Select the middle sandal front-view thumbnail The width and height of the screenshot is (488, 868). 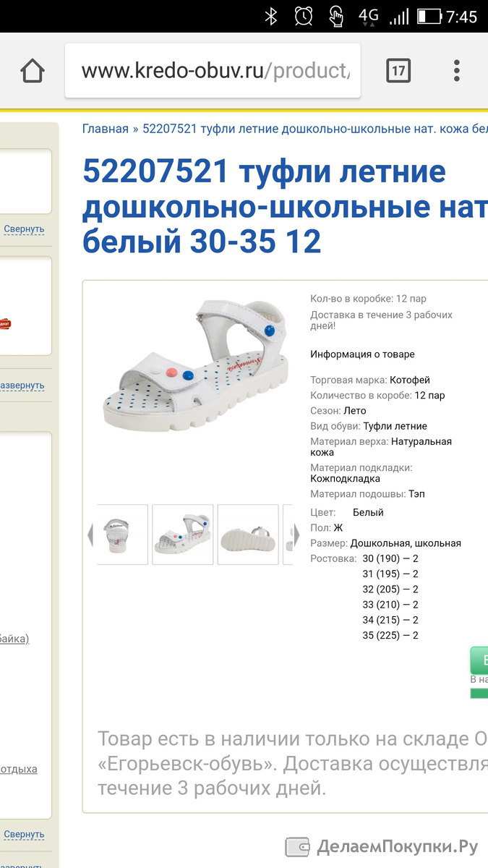(x=183, y=535)
